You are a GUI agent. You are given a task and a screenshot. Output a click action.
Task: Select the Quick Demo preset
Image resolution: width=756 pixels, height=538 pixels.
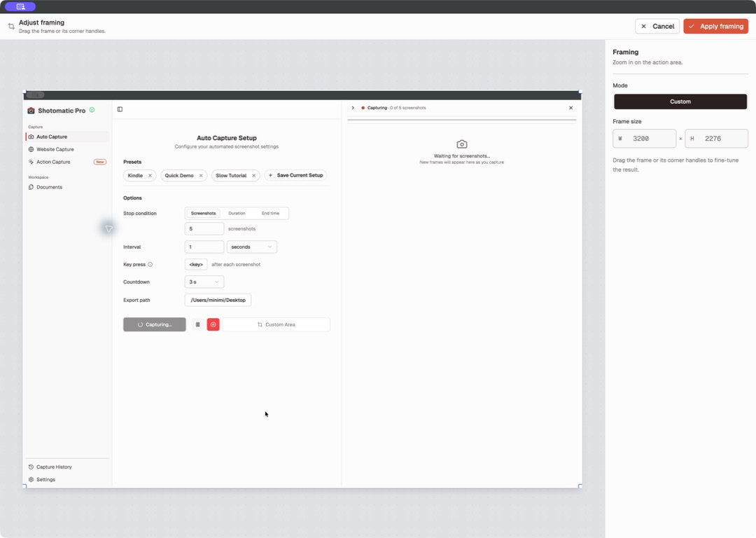179,176
